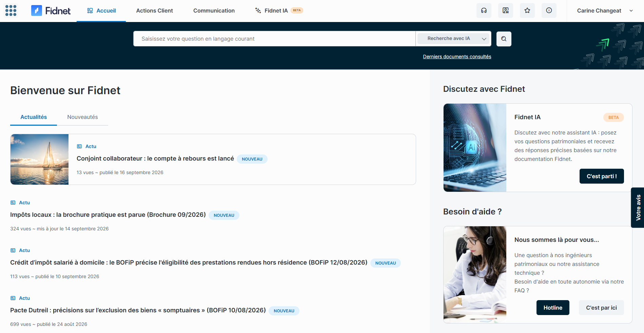Click the sparkle icon beside Fidnet IA
Screen dimensions: 644x333
click(x=258, y=11)
